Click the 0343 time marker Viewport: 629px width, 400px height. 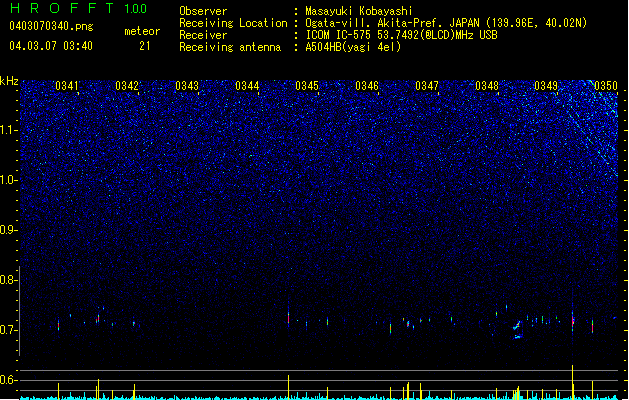187,86
